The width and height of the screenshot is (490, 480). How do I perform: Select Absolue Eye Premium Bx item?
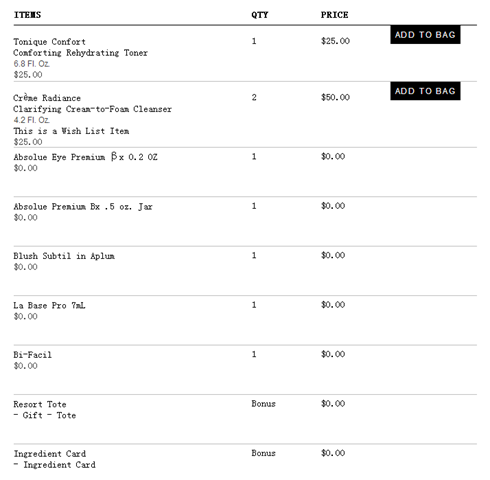click(85, 157)
